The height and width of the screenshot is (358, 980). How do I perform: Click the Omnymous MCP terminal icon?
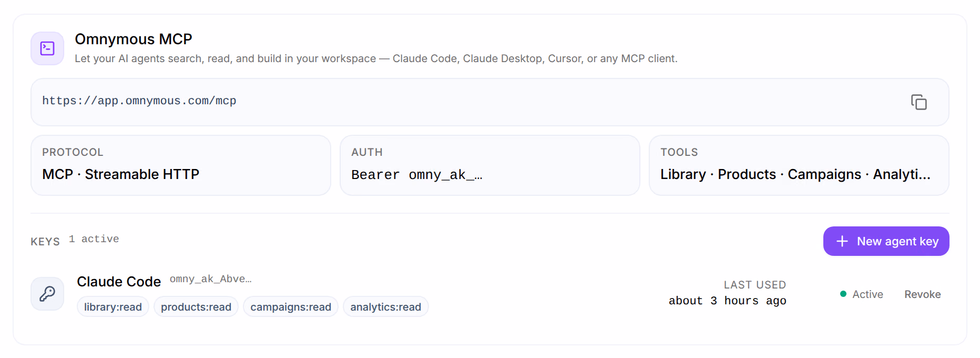point(47,48)
